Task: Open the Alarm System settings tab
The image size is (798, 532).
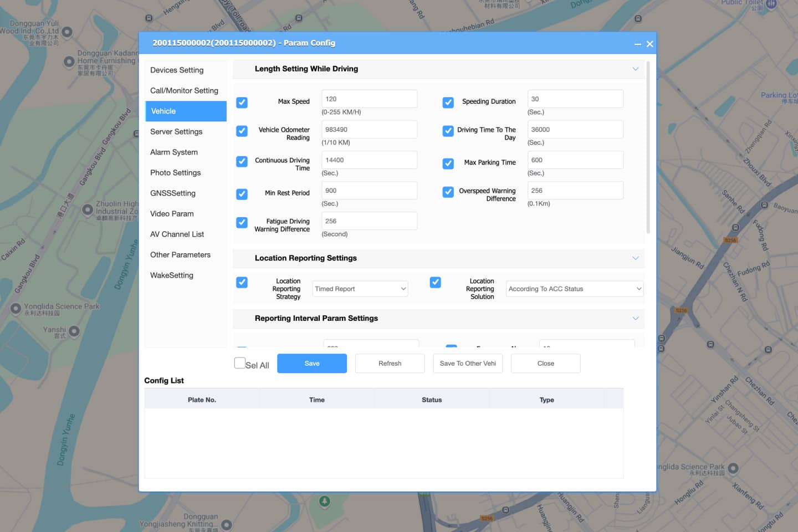Action: click(174, 152)
